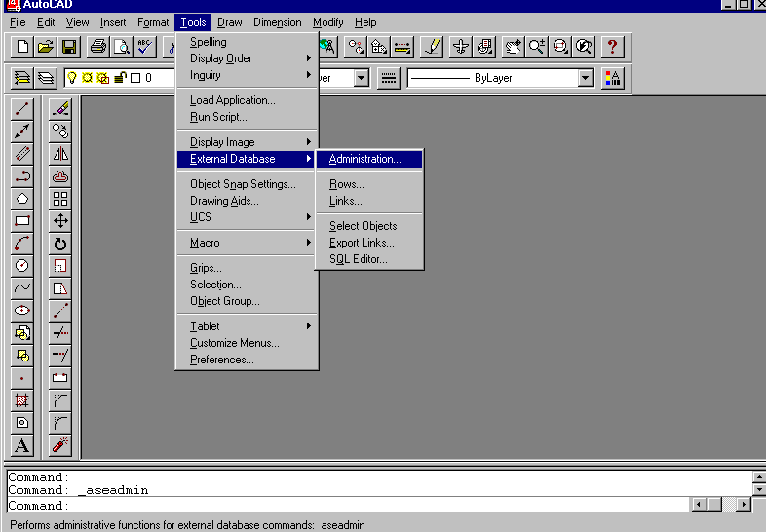Viewport: 766px width, 532px height.
Task: Open the Aerial View airplane icon
Action: click(461, 47)
